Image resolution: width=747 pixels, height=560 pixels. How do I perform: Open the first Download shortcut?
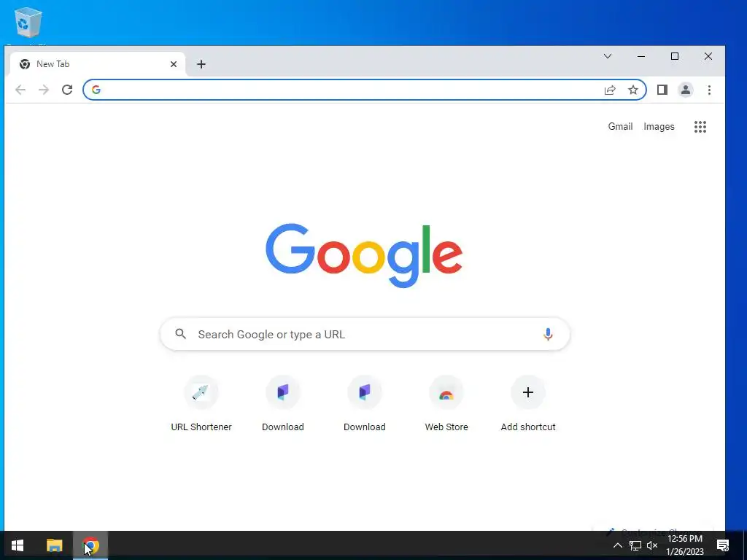(x=283, y=404)
